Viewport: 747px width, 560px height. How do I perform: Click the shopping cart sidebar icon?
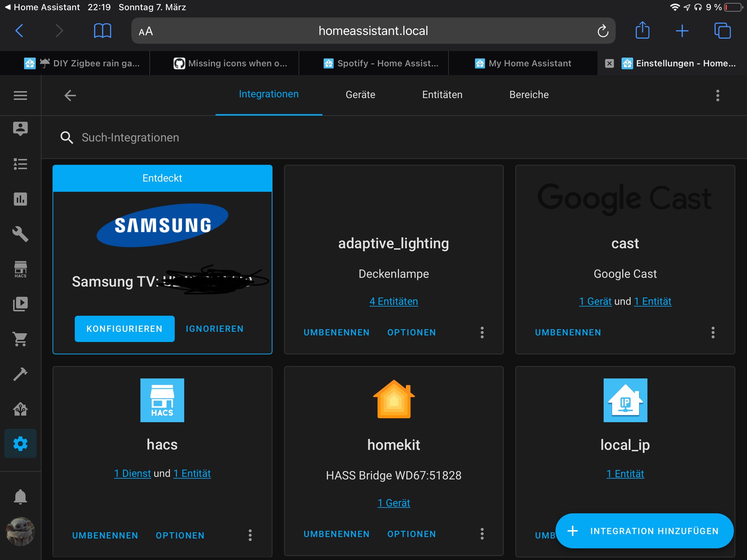[20, 339]
